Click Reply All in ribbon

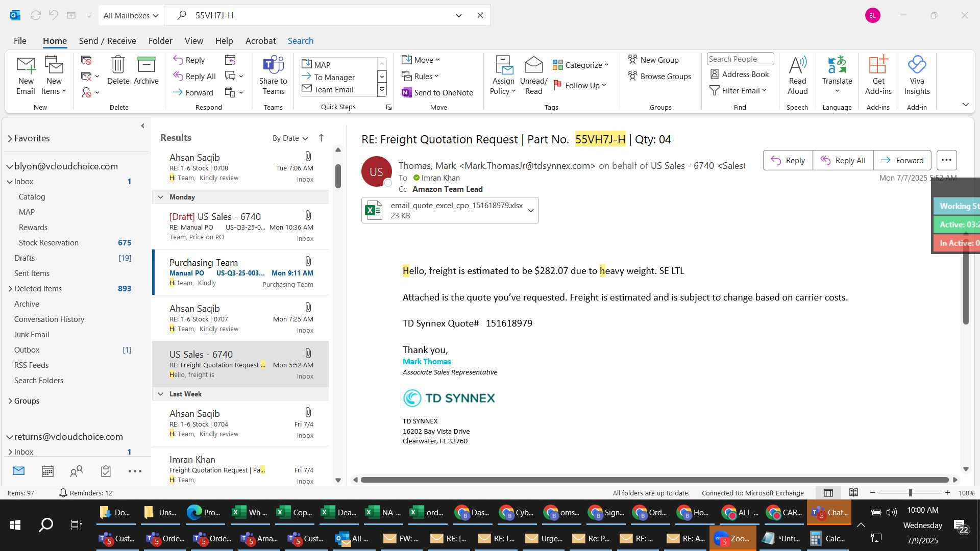pyautogui.click(x=194, y=76)
